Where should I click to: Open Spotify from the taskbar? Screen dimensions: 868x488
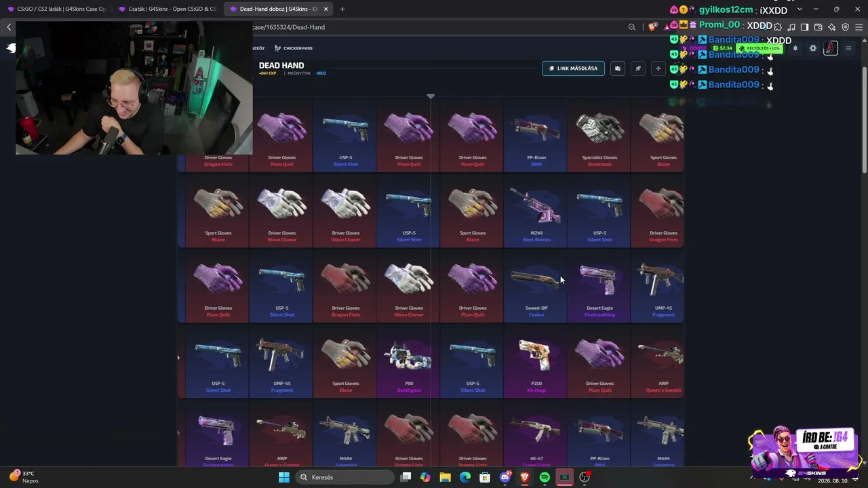coord(545,477)
